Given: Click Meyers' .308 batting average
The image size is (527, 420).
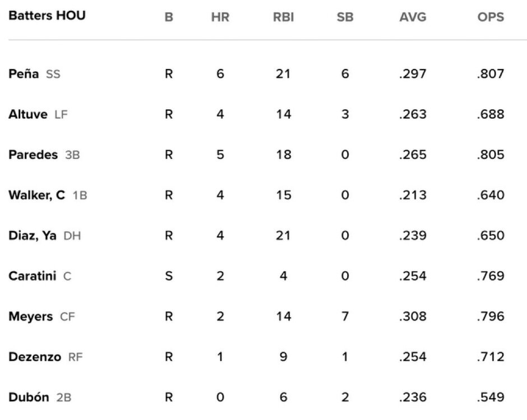Looking at the screenshot, I should coord(413,316).
